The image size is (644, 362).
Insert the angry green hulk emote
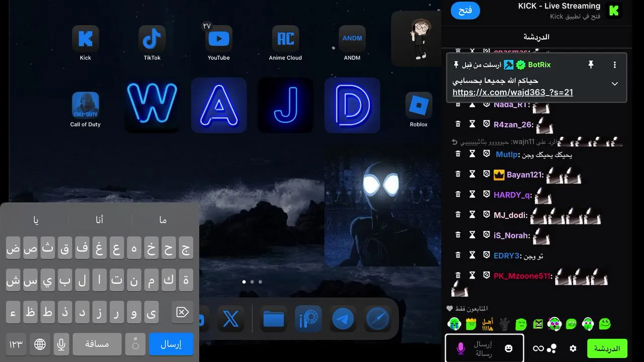(538, 323)
